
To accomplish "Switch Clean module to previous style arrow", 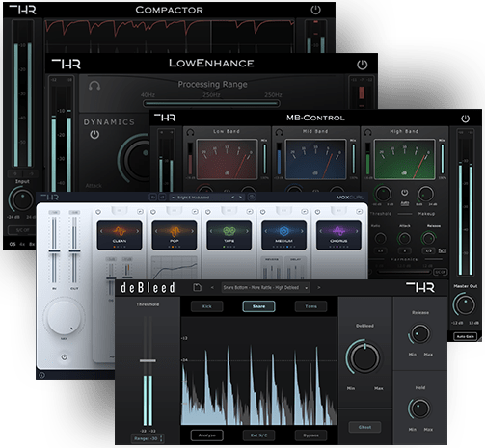I will click(x=101, y=231).
